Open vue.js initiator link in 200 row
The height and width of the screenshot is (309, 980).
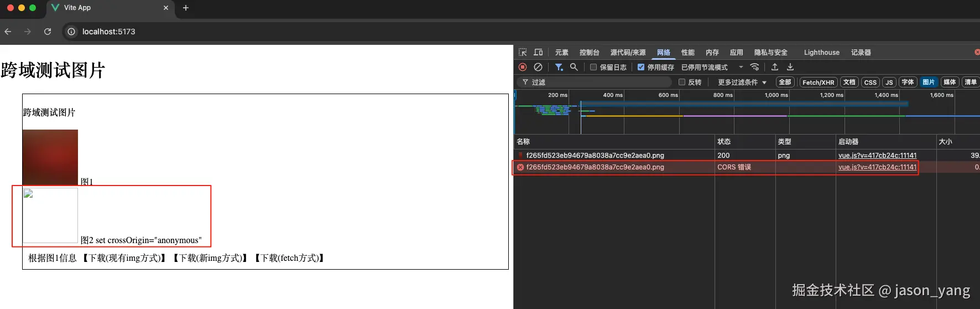pos(877,156)
